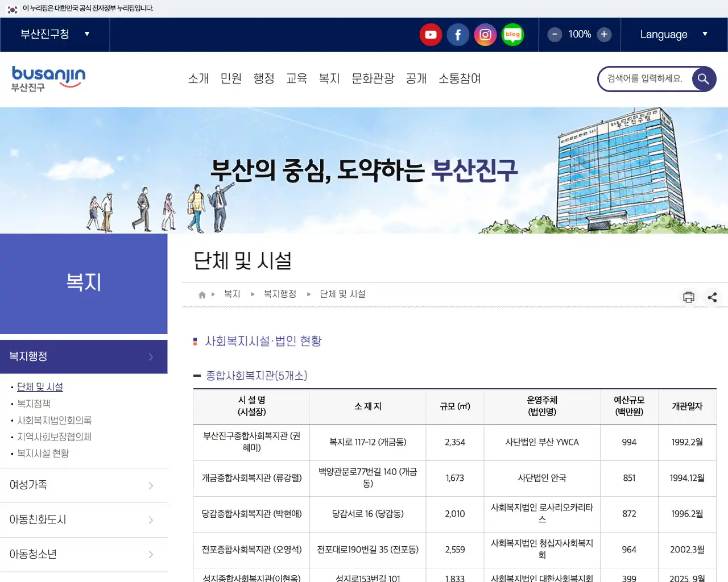Viewport: 728px width, 582px height.
Task: Open the Naver blog icon
Action: (x=512, y=35)
